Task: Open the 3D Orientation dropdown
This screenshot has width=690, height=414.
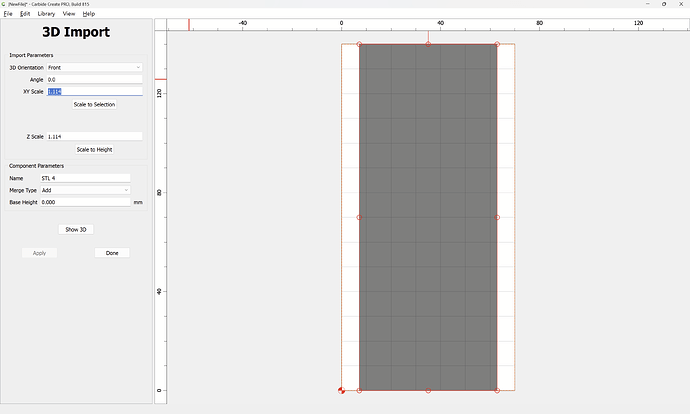Action: coord(95,67)
